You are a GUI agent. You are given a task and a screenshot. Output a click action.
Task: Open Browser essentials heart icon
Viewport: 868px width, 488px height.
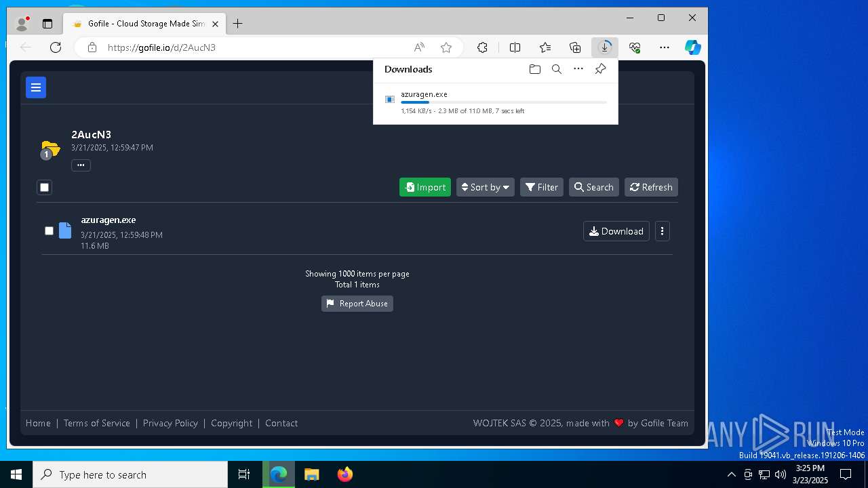(635, 47)
